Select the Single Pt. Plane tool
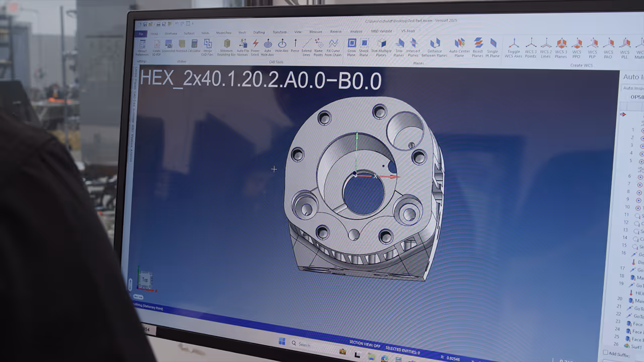 coord(493,47)
